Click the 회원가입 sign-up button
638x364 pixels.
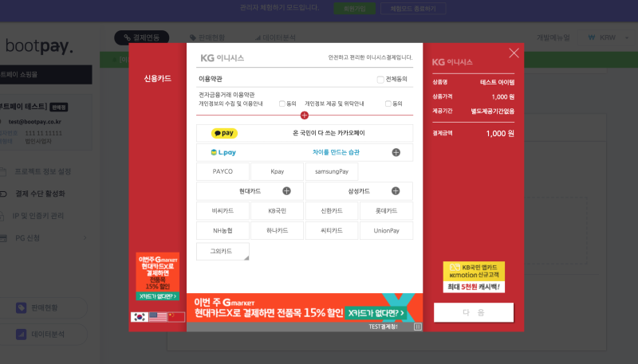354,9
